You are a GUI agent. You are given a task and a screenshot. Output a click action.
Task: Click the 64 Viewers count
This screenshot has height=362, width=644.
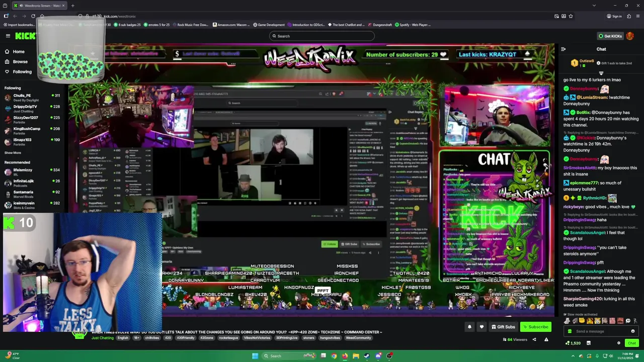[515, 339]
